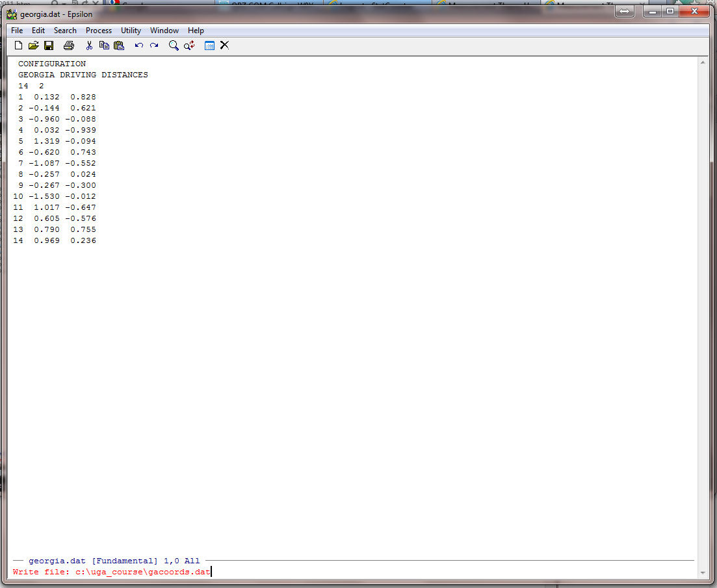Cut selection using scissors icon
This screenshot has height=588, width=717.
[89, 45]
